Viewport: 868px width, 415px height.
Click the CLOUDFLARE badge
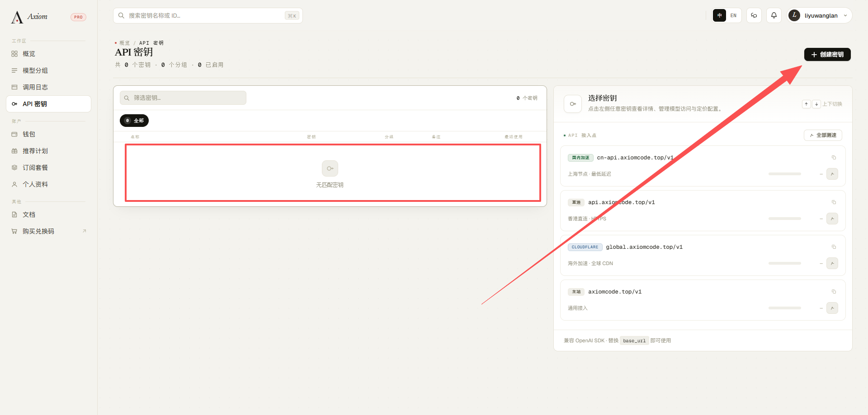(x=585, y=247)
